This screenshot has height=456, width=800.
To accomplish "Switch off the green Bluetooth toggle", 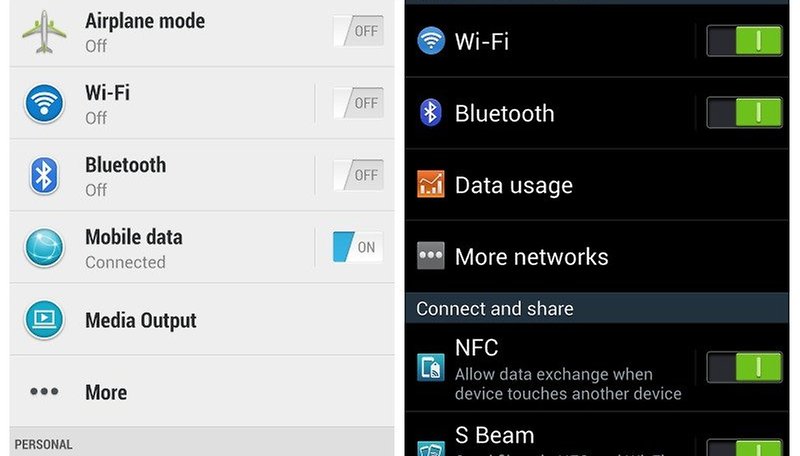I will tap(744, 113).
